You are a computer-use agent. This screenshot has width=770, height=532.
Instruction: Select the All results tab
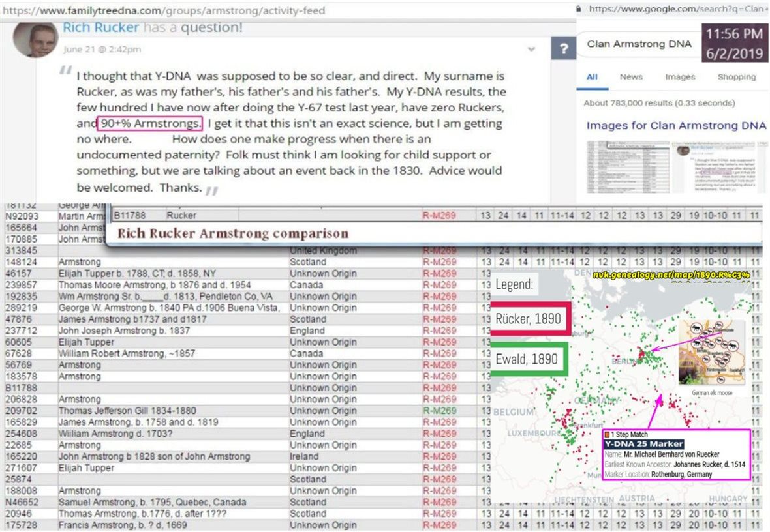coord(592,77)
